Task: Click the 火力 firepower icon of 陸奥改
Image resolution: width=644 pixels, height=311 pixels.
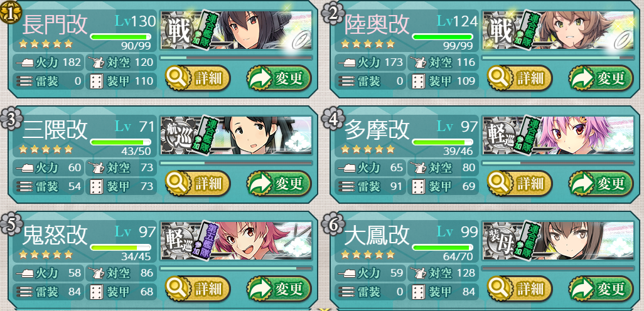Action: click(x=345, y=63)
